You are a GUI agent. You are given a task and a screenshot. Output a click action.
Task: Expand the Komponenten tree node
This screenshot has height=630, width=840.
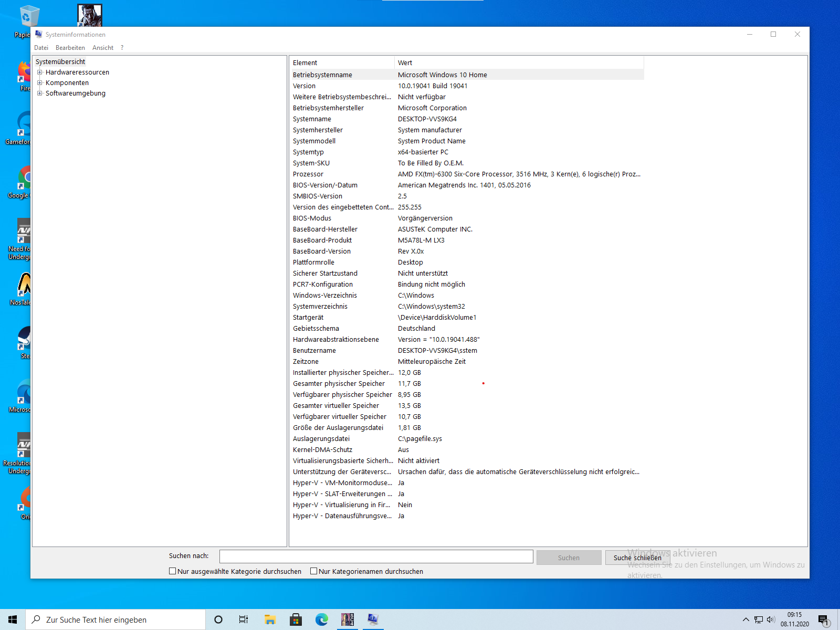coord(40,83)
